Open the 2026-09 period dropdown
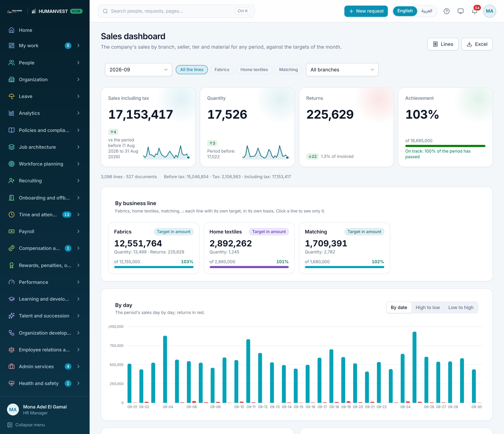Image resolution: width=504 pixels, height=434 pixels. point(138,70)
